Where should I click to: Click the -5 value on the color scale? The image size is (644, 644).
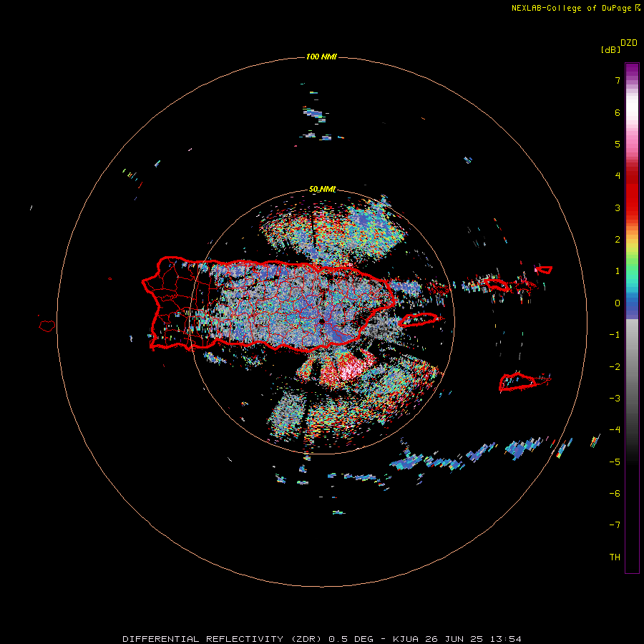pos(615,462)
